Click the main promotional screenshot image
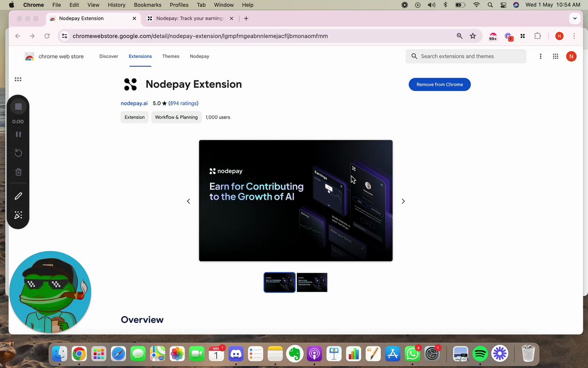Viewport: 588px width, 368px height. click(x=296, y=201)
